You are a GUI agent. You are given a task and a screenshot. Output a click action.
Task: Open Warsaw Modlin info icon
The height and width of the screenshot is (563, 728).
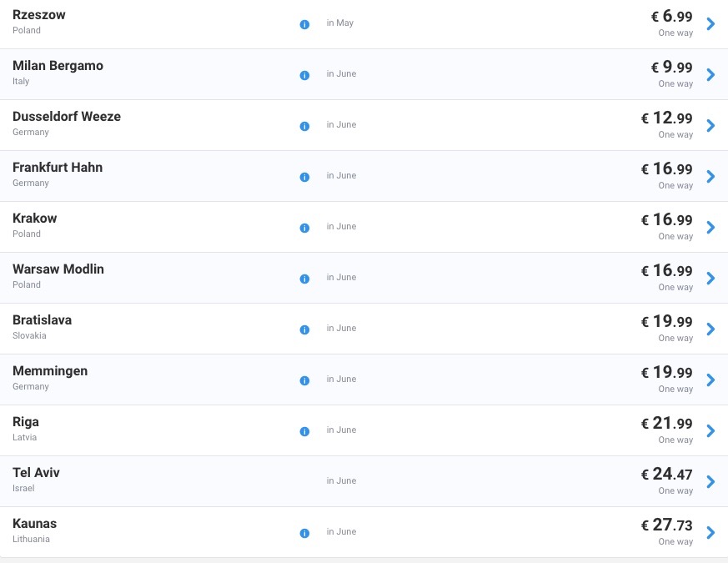tap(304, 279)
